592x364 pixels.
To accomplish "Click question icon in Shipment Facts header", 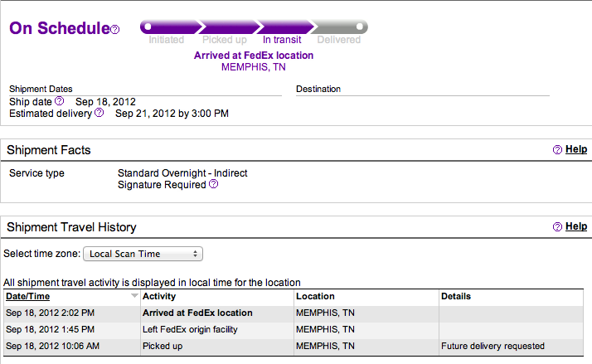I will click(557, 150).
